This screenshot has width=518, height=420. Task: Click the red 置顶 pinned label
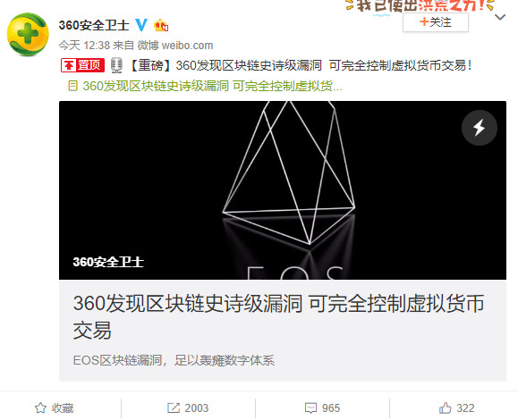[82, 65]
